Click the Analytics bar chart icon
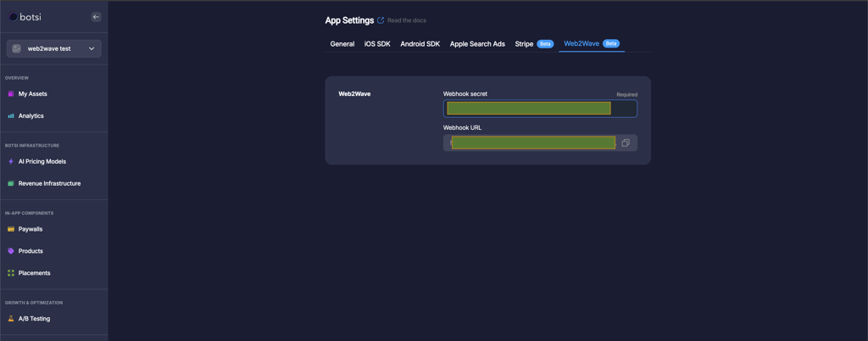868x341 pixels. (10, 116)
